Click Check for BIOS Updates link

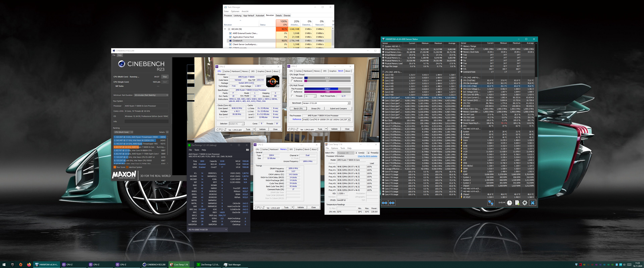367,156
